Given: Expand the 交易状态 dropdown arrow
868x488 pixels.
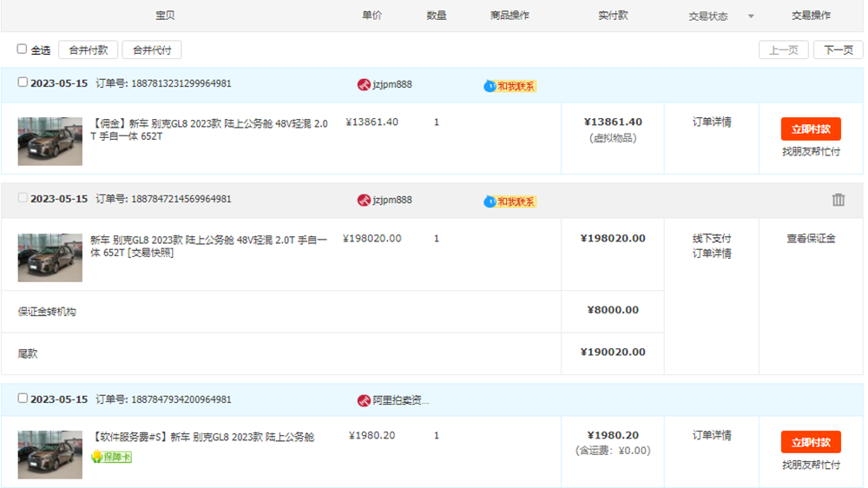Looking at the screenshot, I should [x=751, y=16].
